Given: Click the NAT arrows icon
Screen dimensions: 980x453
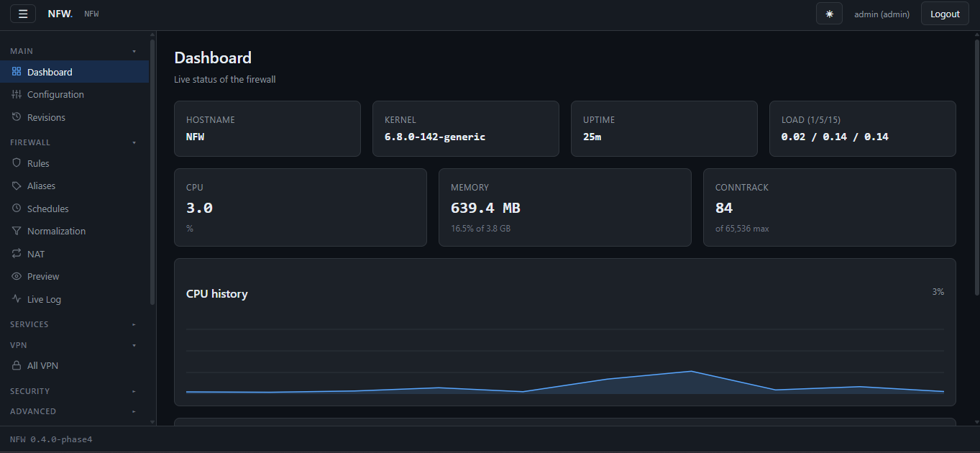Looking at the screenshot, I should pos(17,254).
